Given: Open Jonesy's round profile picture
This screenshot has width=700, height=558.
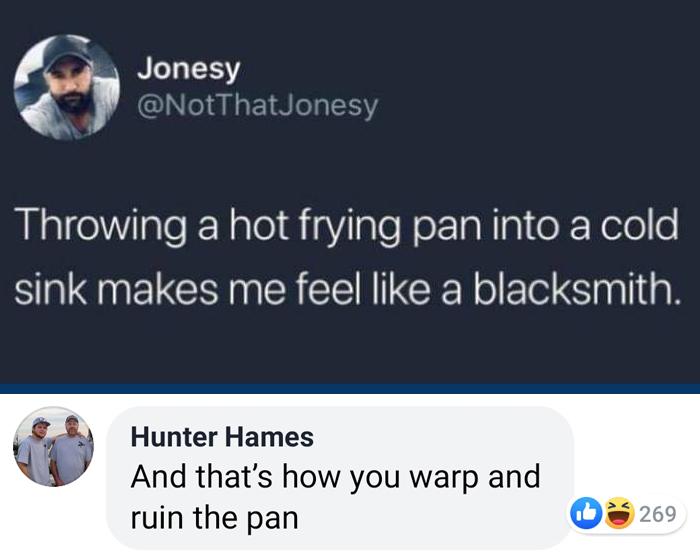Looking at the screenshot, I should [67, 87].
